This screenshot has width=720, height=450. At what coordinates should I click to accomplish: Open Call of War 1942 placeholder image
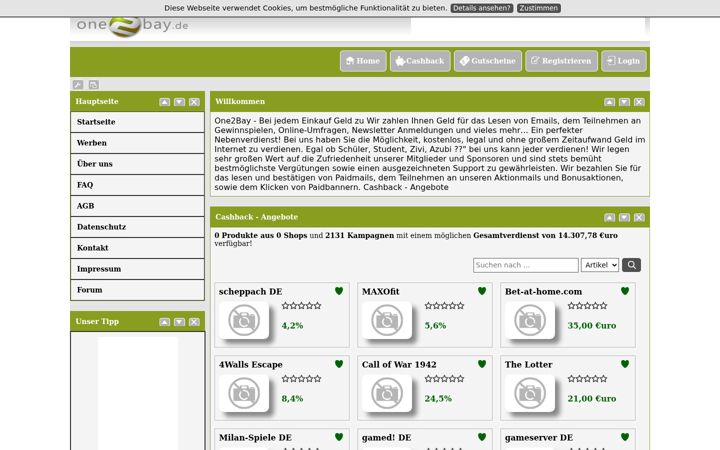(387, 393)
